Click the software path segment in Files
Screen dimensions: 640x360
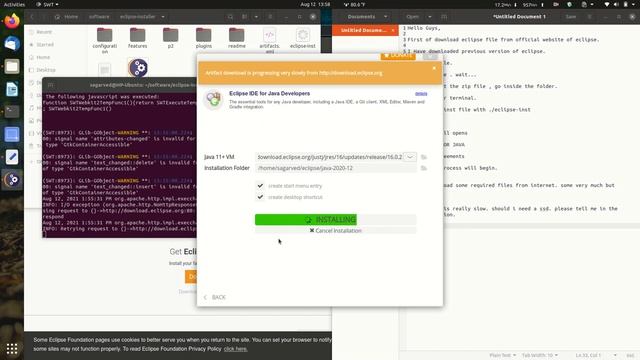point(99,17)
